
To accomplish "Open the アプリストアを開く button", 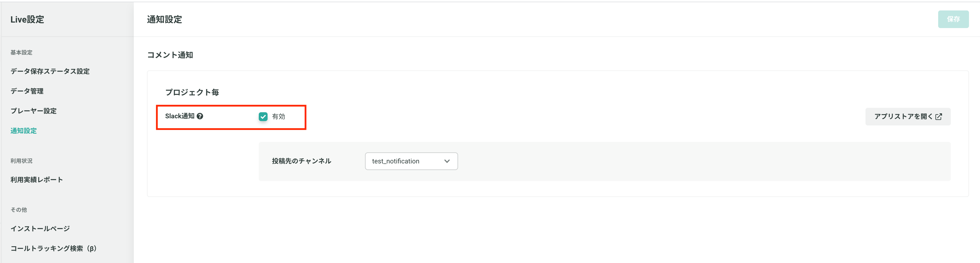I will (x=908, y=117).
